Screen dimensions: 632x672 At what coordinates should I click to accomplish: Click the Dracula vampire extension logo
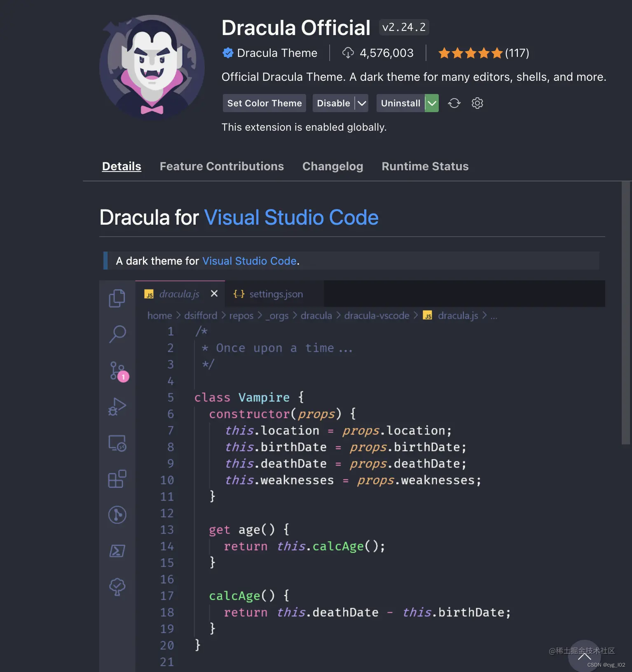tap(152, 67)
